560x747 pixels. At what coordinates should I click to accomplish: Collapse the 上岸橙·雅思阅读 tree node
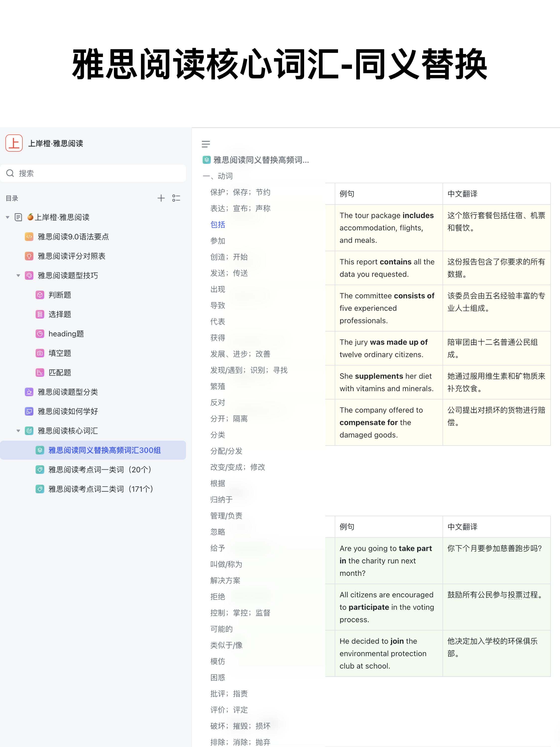coord(7,217)
